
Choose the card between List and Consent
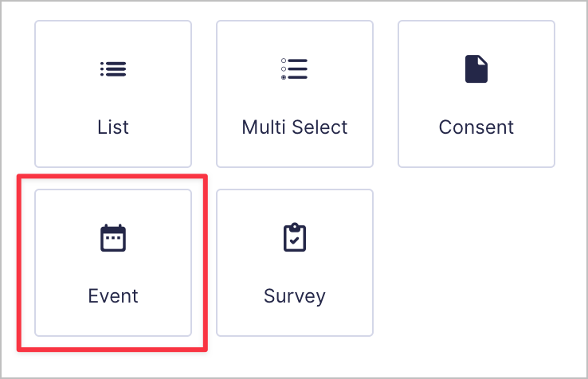point(295,94)
